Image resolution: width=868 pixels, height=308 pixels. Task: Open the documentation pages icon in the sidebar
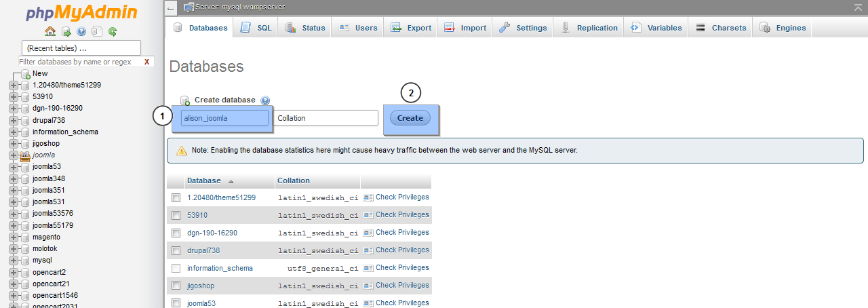pos(97,31)
